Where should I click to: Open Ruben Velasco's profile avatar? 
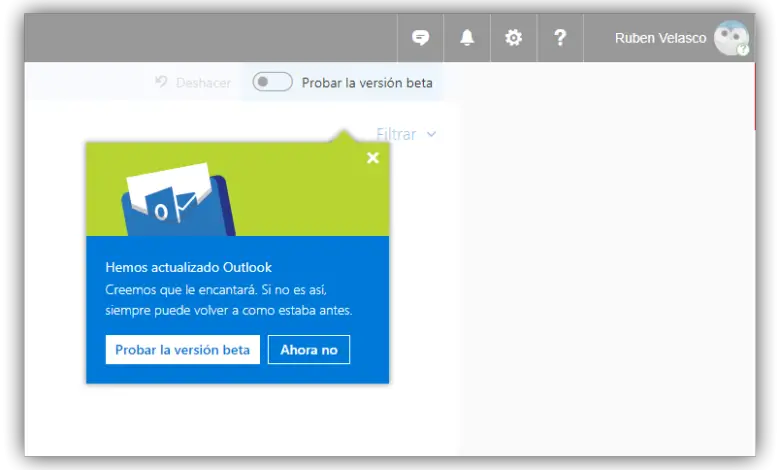731,38
